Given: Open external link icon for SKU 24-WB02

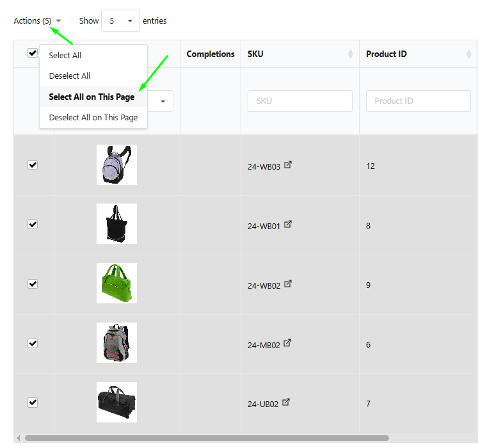Looking at the screenshot, I should 288,284.
